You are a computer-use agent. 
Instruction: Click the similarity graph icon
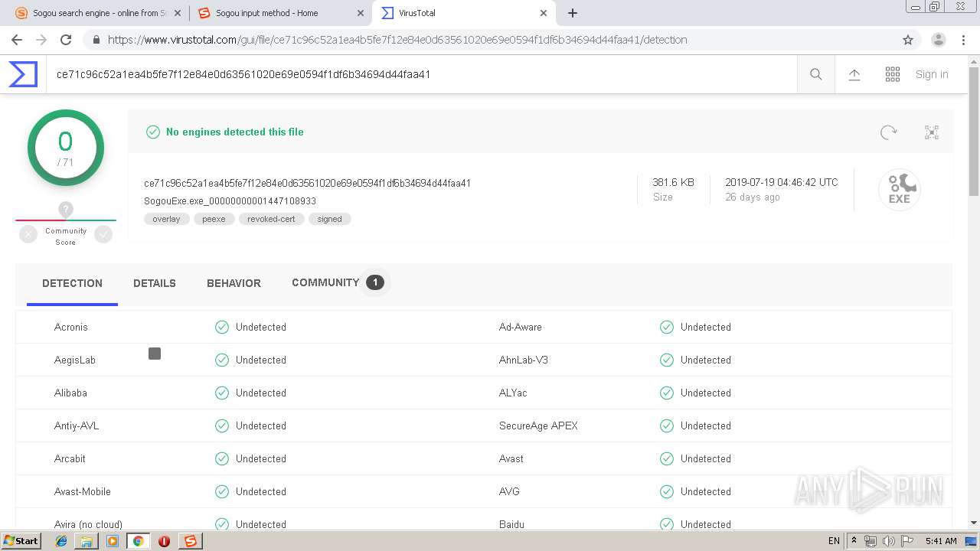[x=932, y=132]
